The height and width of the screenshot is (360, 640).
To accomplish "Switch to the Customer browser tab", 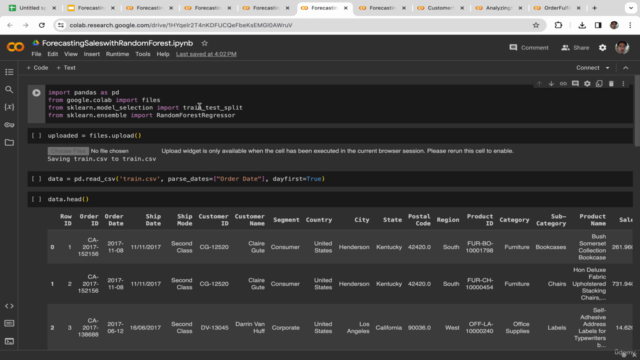I will point(440,8).
